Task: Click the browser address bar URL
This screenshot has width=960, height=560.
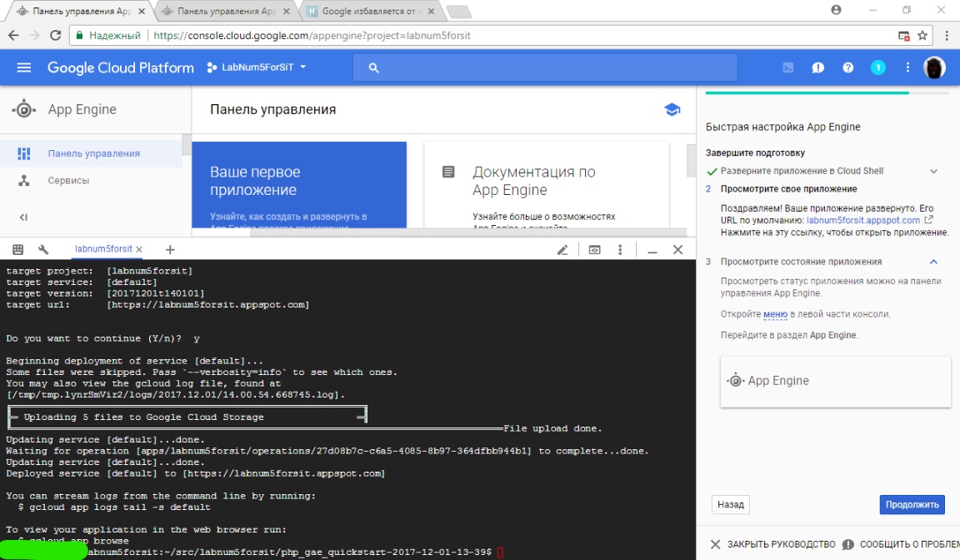Action: point(312,36)
